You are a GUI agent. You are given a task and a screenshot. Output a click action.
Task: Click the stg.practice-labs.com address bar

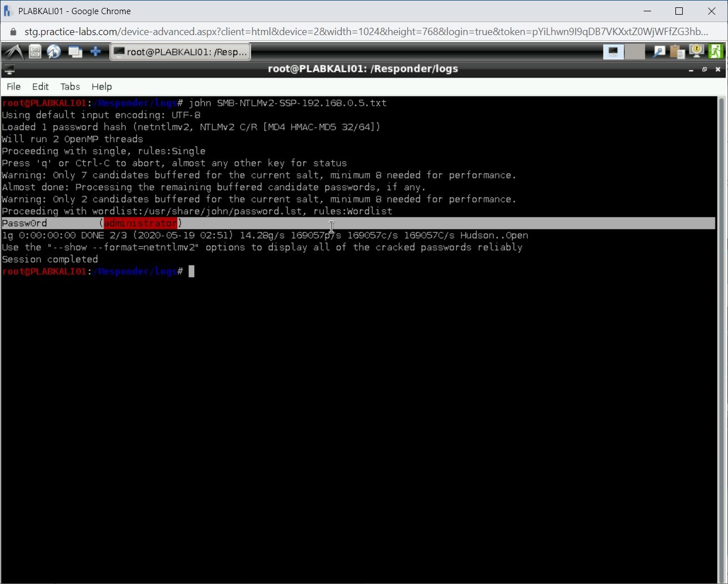coord(226,32)
